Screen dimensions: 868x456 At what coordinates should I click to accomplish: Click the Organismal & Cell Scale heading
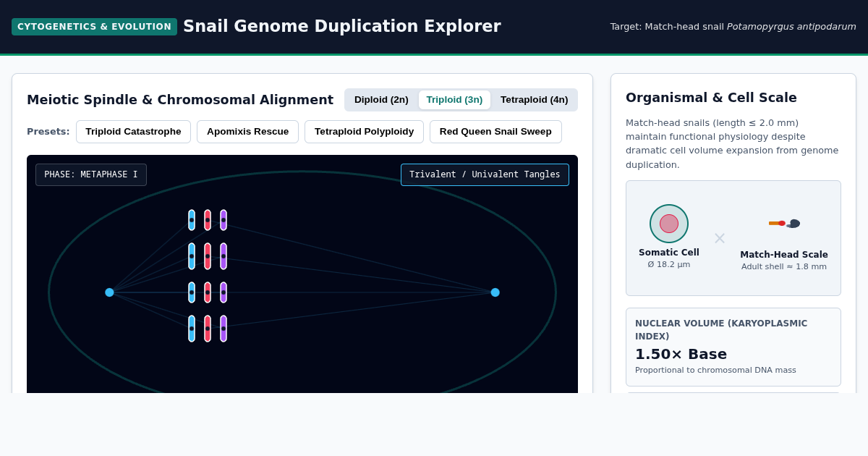711,98
